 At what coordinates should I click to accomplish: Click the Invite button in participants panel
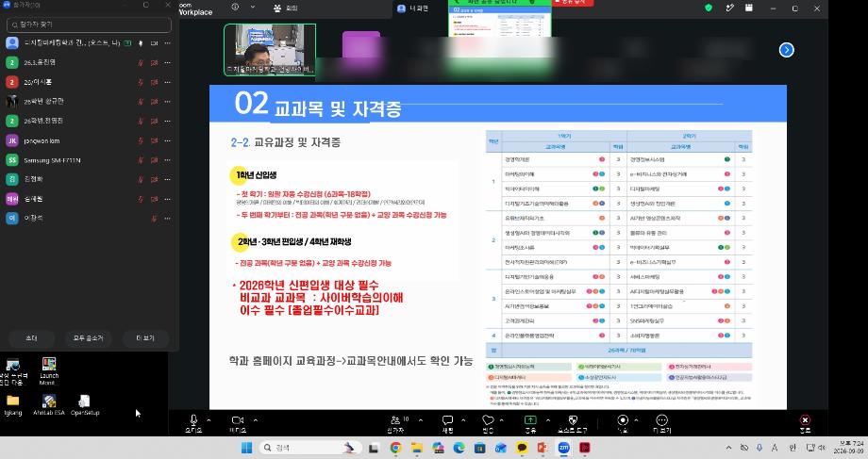tap(31, 338)
